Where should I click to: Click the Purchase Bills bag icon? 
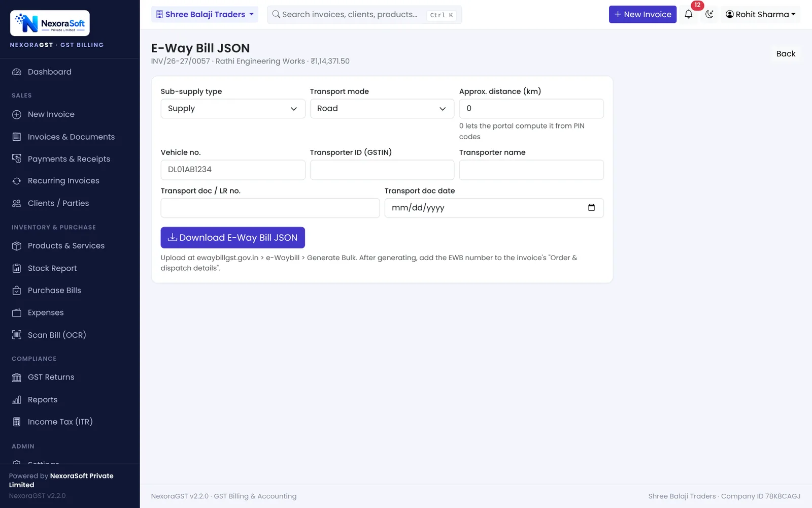click(17, 291)
